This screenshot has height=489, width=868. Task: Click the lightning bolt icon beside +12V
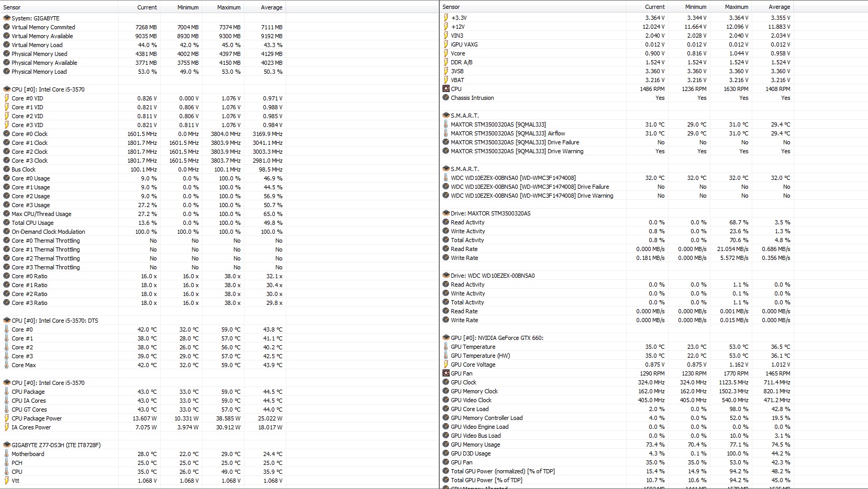click(446, 27)
